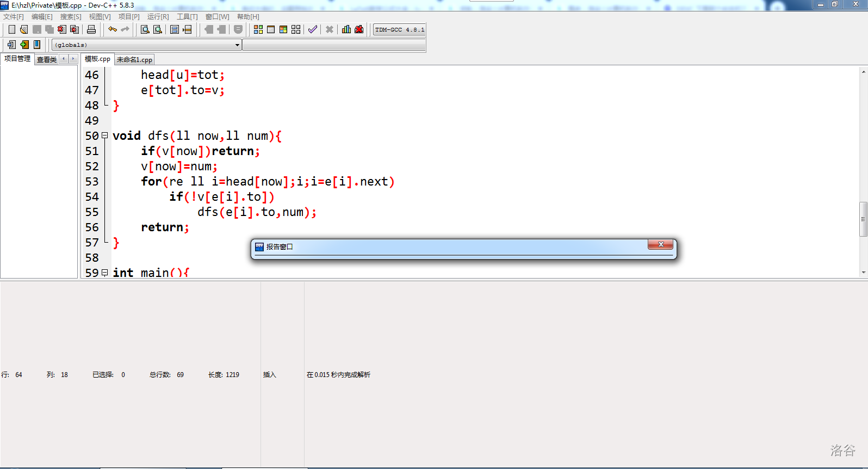
Task: Collapse the main function fold at line 59
Action: pyautogui.click(x=104, y=273)
